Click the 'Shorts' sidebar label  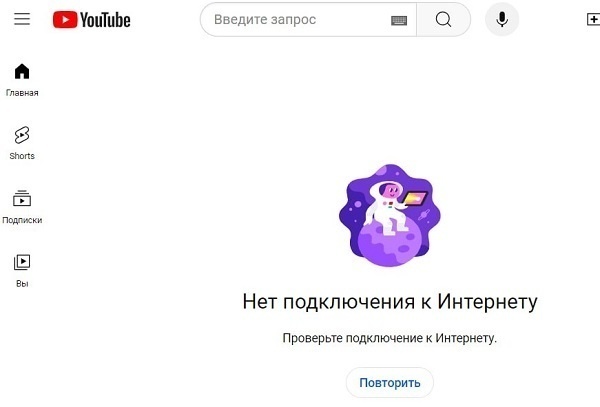[x=22, y=156]
